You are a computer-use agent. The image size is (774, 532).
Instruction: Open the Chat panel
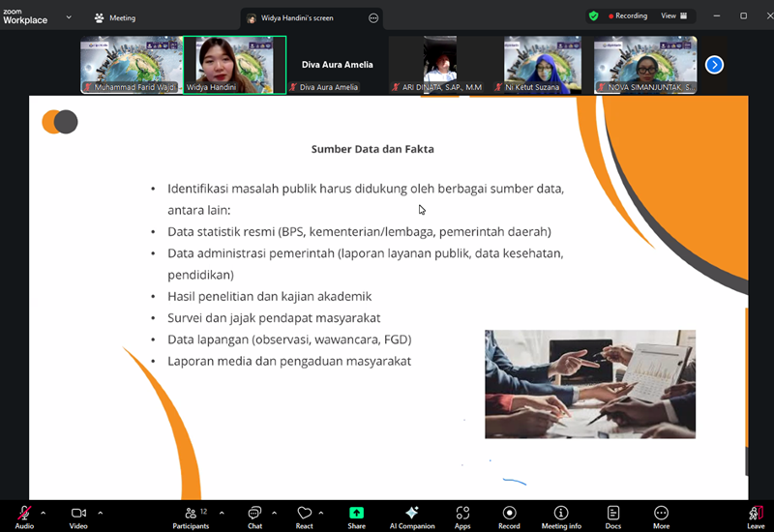(254, 517)
